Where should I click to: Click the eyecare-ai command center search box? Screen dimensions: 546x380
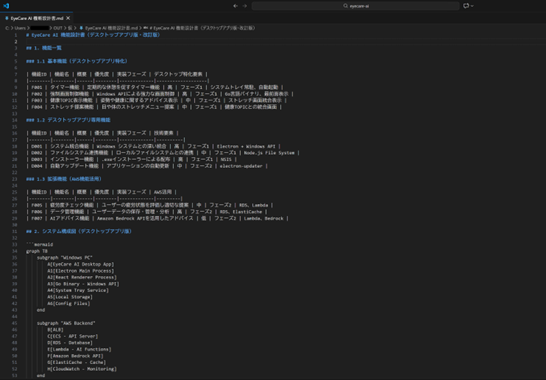pos(356,6)
